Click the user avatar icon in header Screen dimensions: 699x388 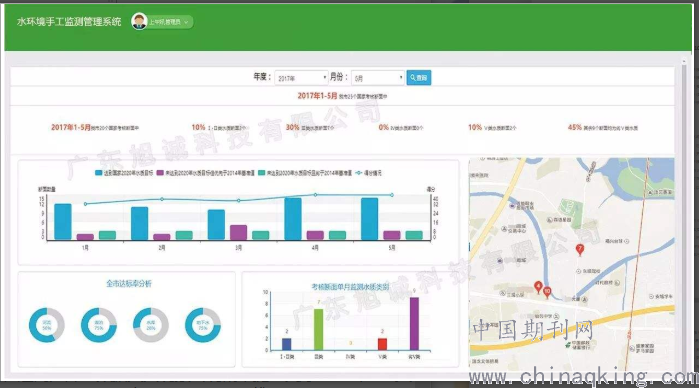[x=139, y=21]
